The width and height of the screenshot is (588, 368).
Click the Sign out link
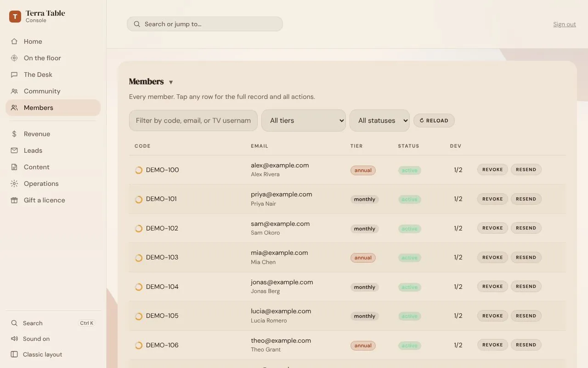coord(565,24)
